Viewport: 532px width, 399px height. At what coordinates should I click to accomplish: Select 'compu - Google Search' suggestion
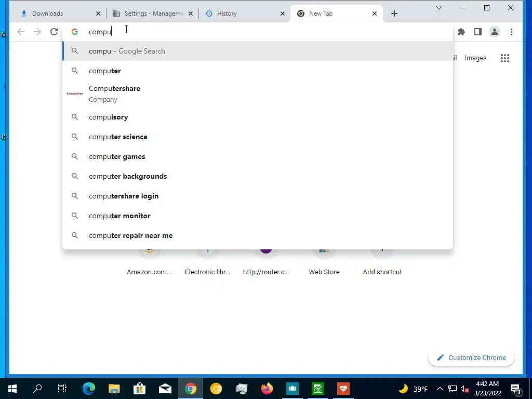tap(258, 51)
